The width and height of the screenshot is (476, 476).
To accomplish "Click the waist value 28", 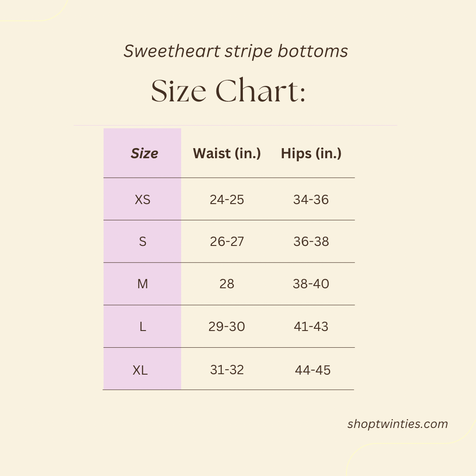I will 227,284.
